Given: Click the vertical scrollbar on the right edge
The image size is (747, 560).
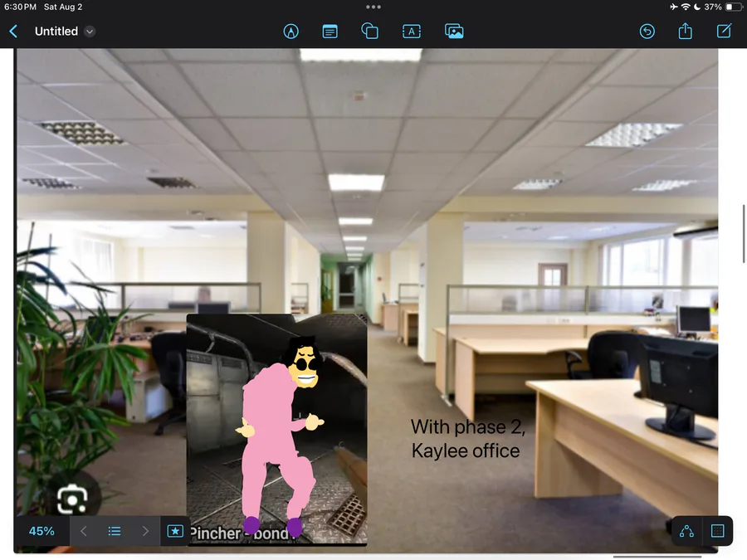Looking at the screenshot, I should [743, 233].
